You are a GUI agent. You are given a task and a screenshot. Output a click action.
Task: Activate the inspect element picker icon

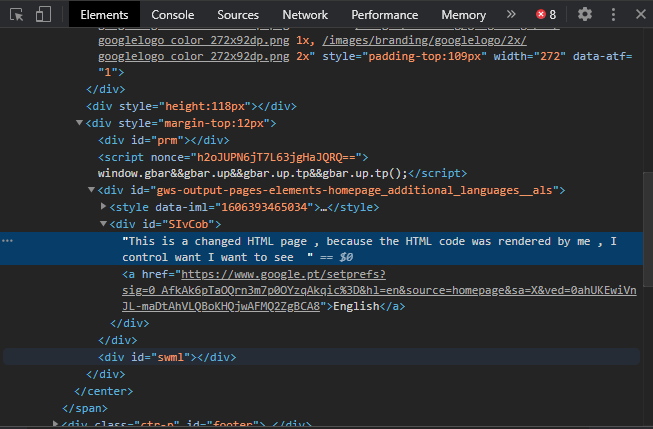click(x=17, y=15)
